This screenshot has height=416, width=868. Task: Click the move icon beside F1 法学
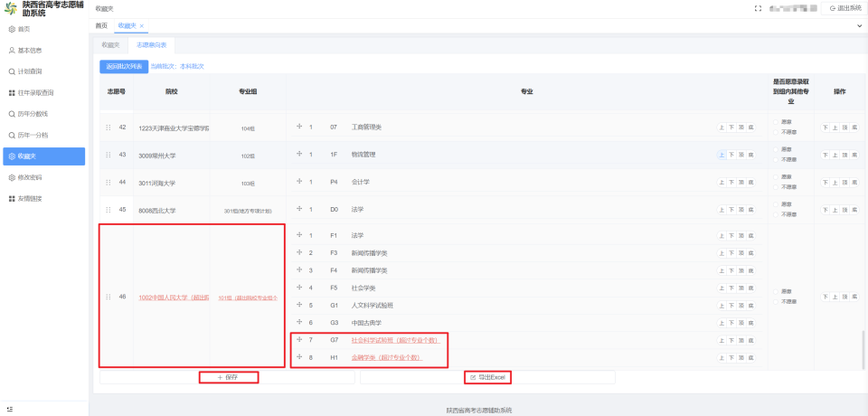(299, 235)
